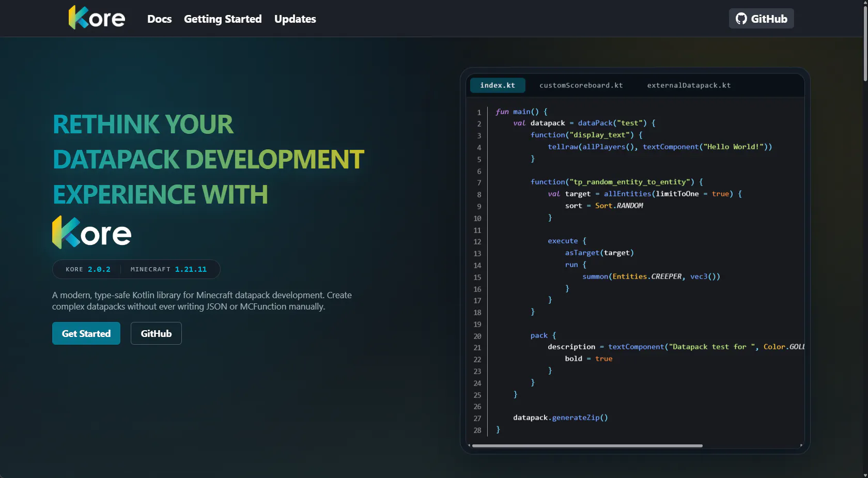Click the page scrollbar's down arrow
The image size is (868, 478).
click(865, 474)
